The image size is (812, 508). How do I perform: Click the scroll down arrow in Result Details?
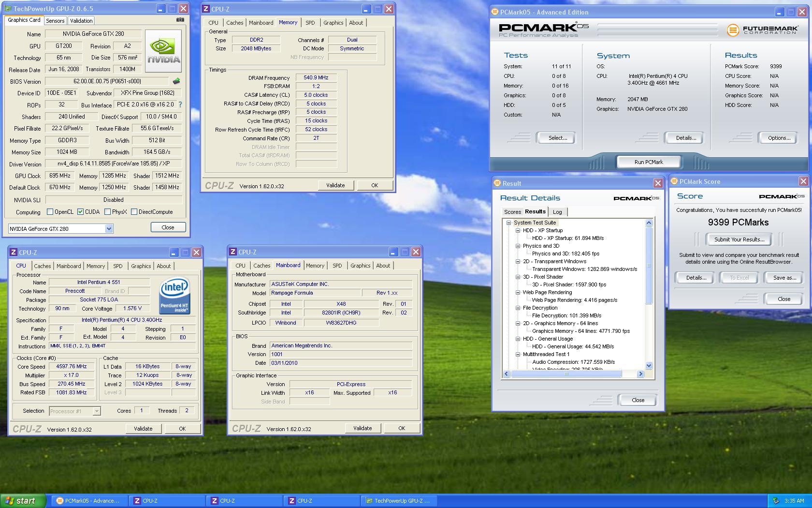[649, 366]
